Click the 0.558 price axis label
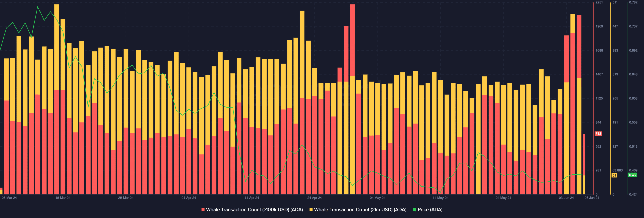This screenshot has height=218, width=644. point(633,123)
